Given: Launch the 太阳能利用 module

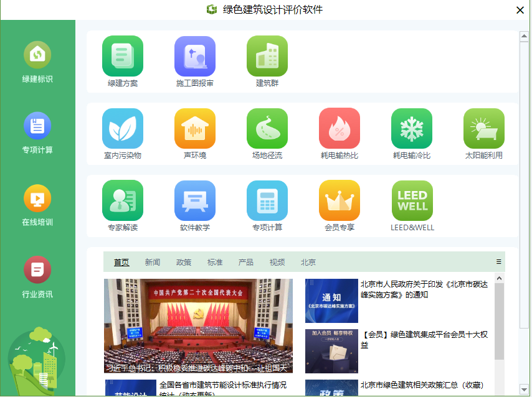Looking at the screenshot, I should coord(483,132).
